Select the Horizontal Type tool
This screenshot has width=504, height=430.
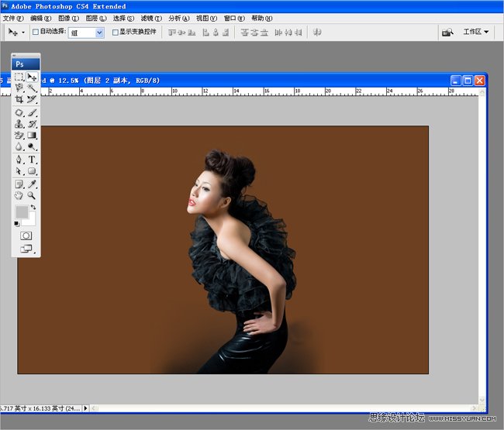point(32,160)
